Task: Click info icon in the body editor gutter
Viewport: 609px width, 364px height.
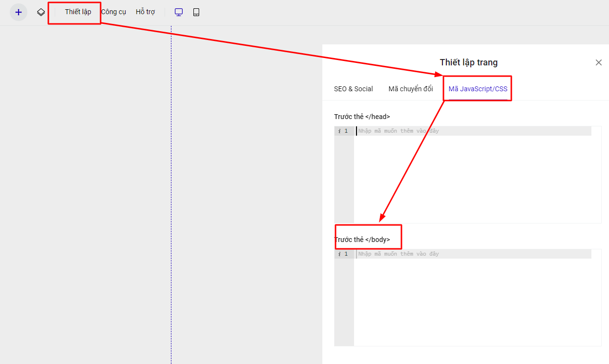Action: coord(339,254)
